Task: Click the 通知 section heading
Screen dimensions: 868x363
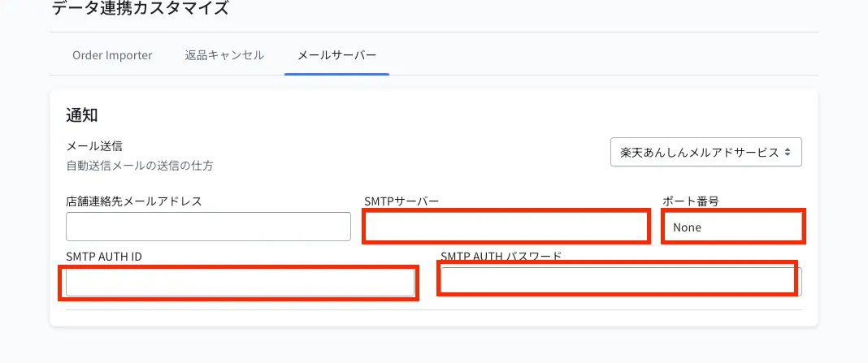Action: click(x=82, y=115)
